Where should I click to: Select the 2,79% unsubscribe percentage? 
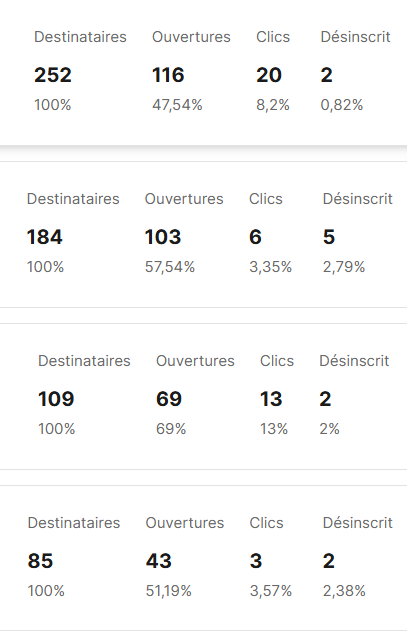pos(344,267)
